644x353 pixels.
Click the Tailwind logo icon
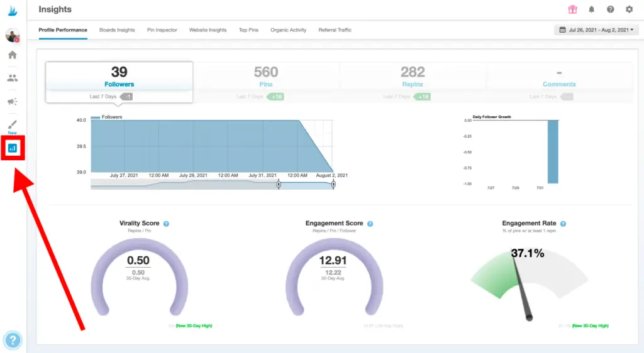[x=13, y=11]
